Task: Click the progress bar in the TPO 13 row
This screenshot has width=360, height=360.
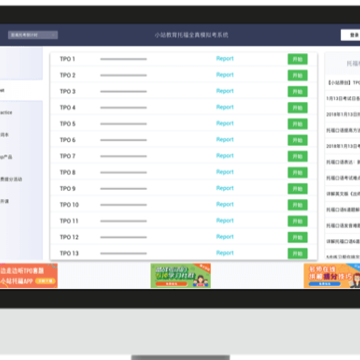Action: tap(123, 253)
